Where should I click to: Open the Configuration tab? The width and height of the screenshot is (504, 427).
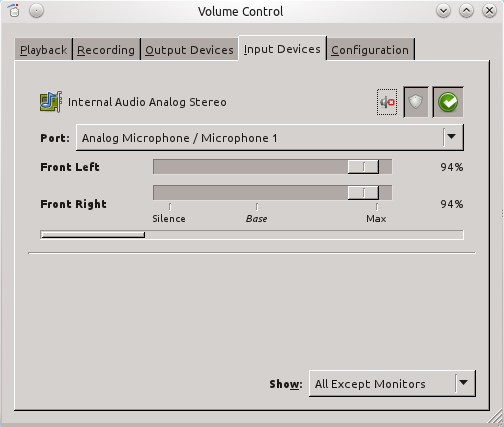click(370, 50)
